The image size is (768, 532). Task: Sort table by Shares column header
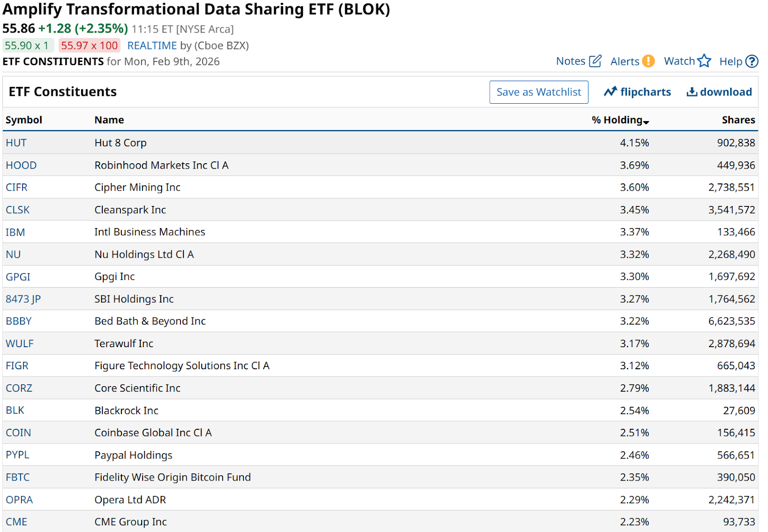(x=738, y=120)
